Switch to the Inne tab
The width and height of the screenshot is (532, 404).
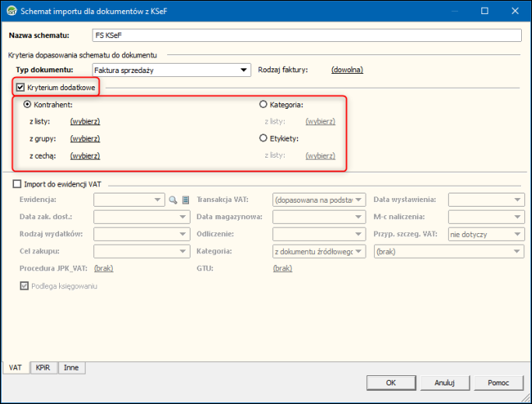[x=72, y=367]
